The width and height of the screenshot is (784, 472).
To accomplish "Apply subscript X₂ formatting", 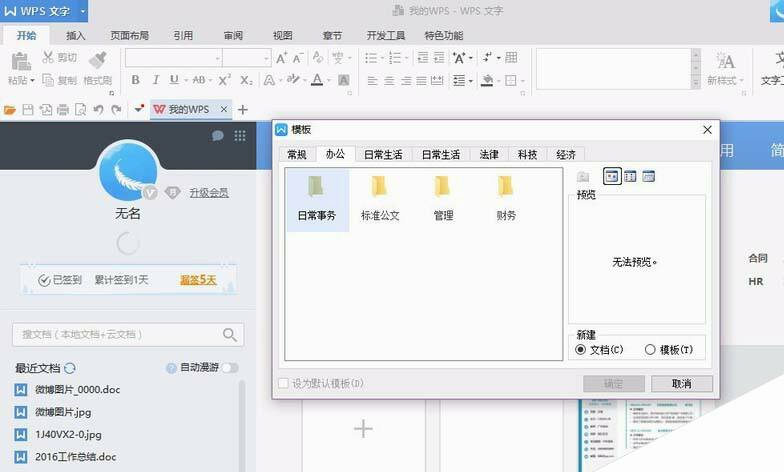I will [246, 80].
